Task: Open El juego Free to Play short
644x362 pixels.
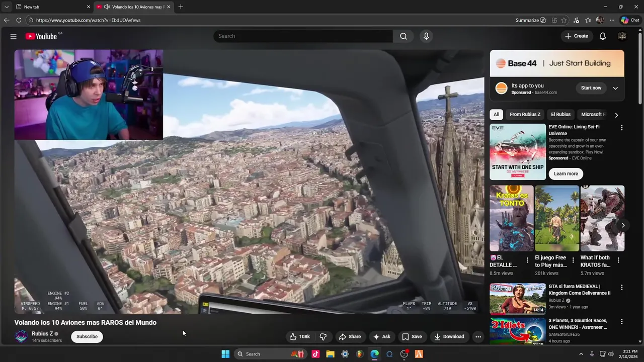Action: coord(557,218)
